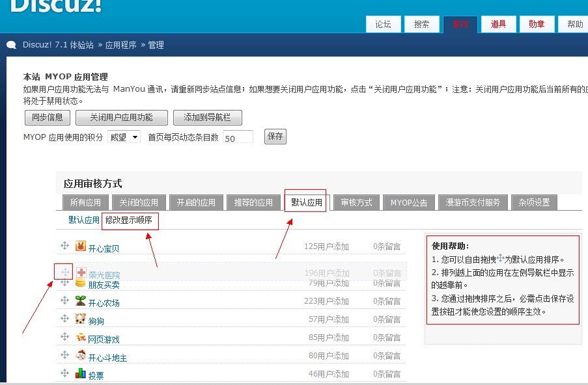
Task: Click the drag handle for 投票
Action: click(64, 373)
